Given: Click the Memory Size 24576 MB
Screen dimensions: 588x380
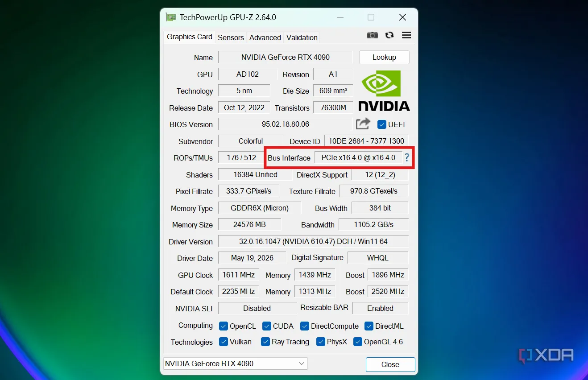Looking at the screenshot, I should tap(249, 224).
